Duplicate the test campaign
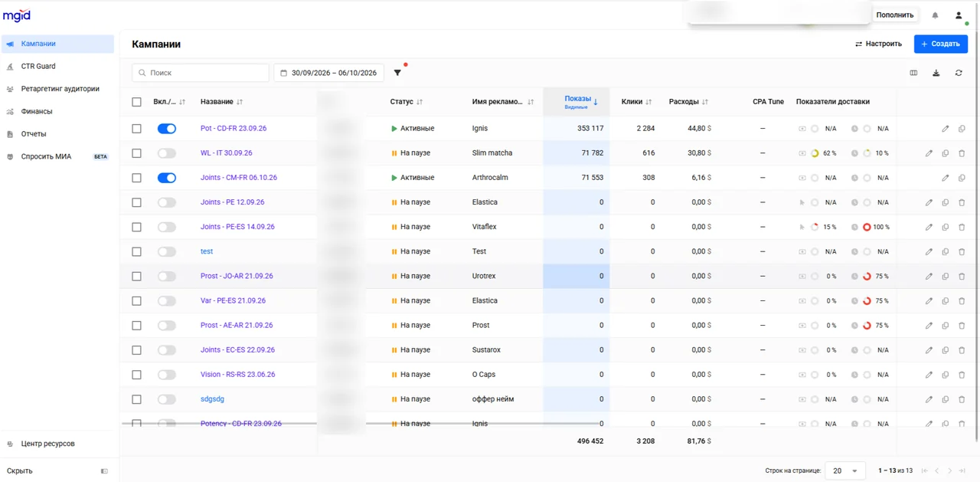 pos(946,251)
